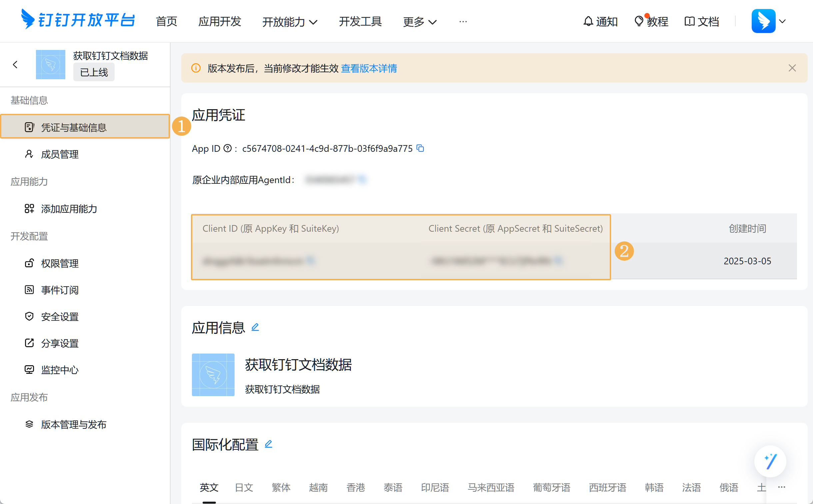The width and height of the screenshot is (813, 504).
Task: Copy the App ID value
Action: [420, 148]
